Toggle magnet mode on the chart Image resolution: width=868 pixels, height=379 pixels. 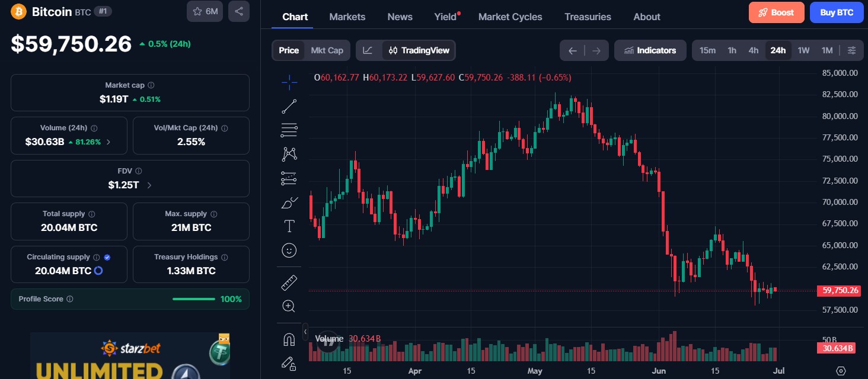pyautogui.click(x=289, y=339)
